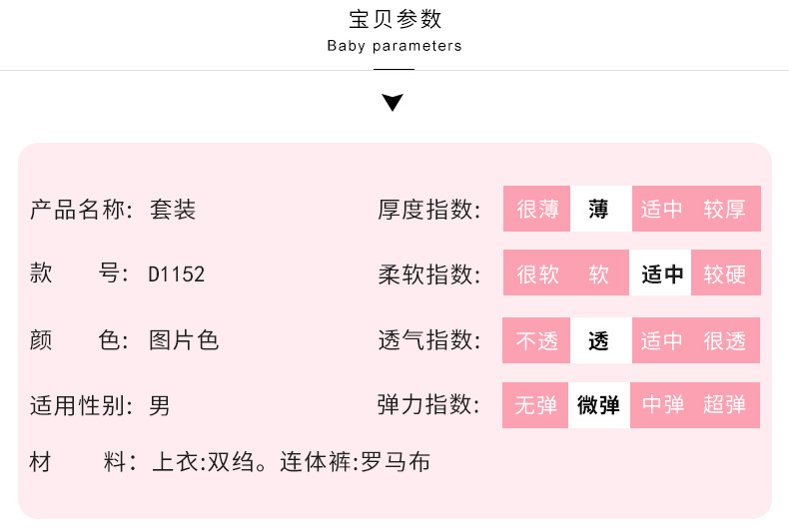Choose 适中 in the breathability row
The width and height of the screenshot is (789, 532).
661,340
